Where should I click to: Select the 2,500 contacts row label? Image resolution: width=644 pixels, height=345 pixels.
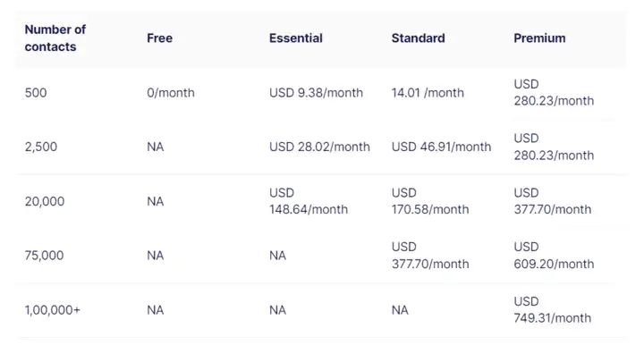pyautogui.click(x=41, y=147)
